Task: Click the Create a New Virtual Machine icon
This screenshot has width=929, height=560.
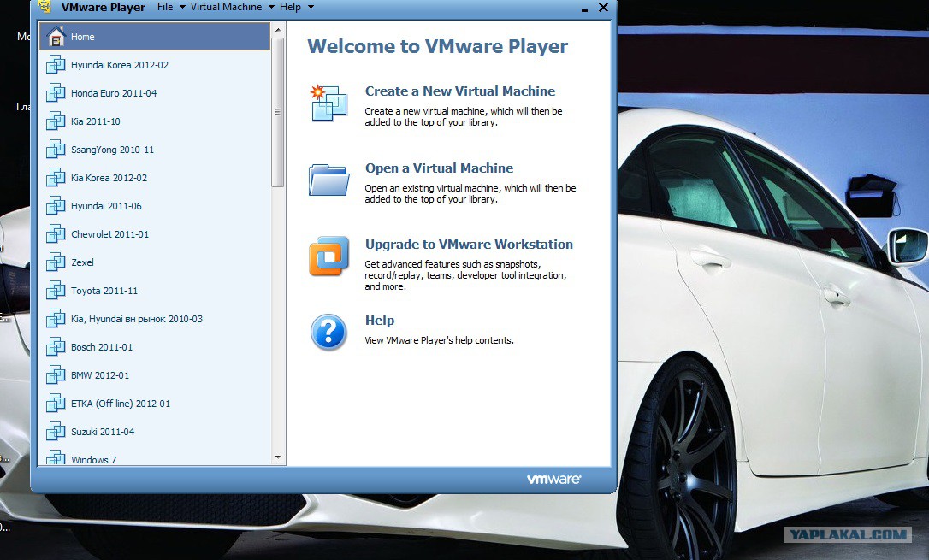Action: [x=328, y=103]
